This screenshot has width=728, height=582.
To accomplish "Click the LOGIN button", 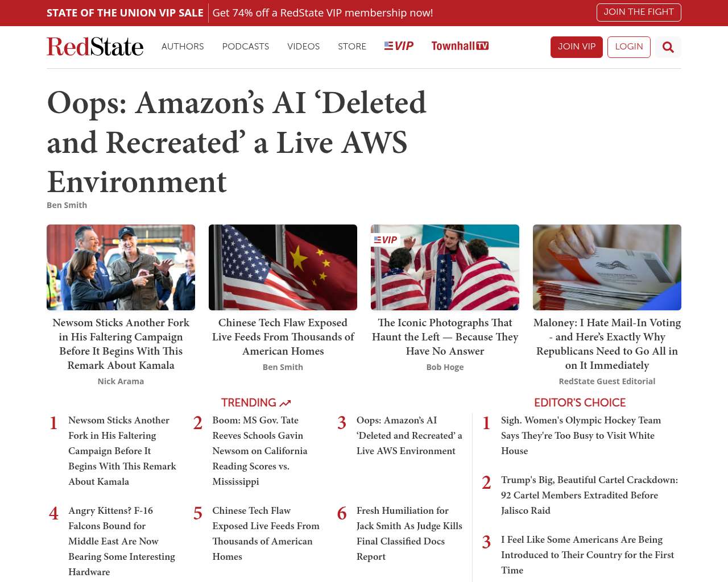I will pyautogui.click(x=629, y=47).
